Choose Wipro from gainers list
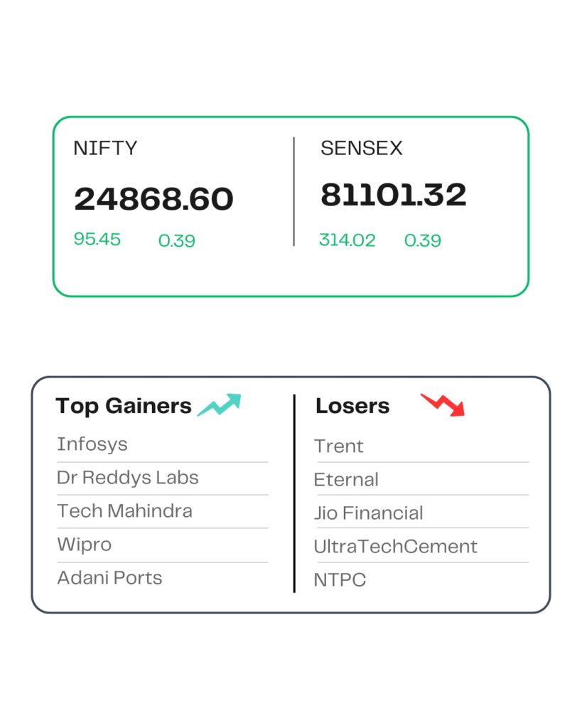This screenshot has height=728, width=582. tap(85, 545)
